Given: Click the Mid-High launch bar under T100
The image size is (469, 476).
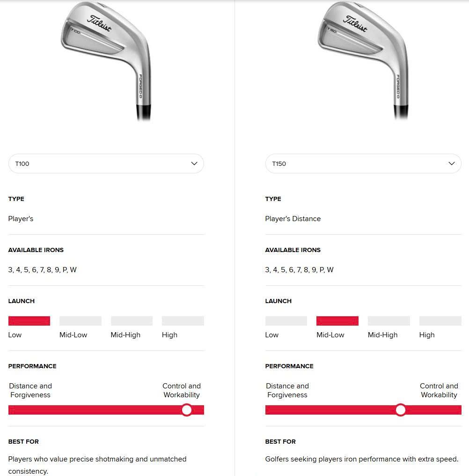Looking at the screenshot, I should (132, 321).
